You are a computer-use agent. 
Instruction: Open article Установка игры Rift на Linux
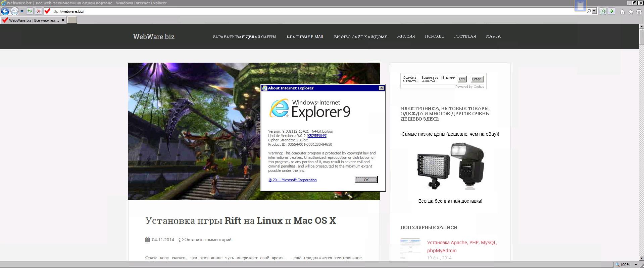tap(241, 220)
